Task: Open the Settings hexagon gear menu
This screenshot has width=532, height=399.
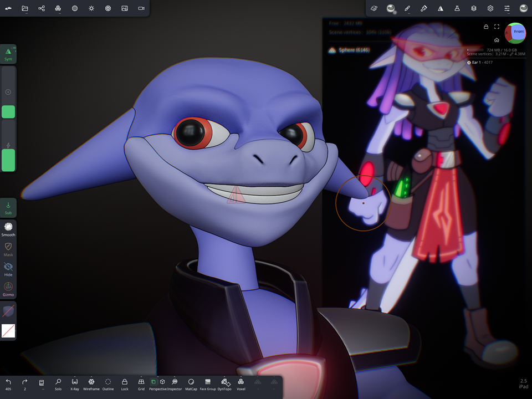Action: tap(490, 8)
